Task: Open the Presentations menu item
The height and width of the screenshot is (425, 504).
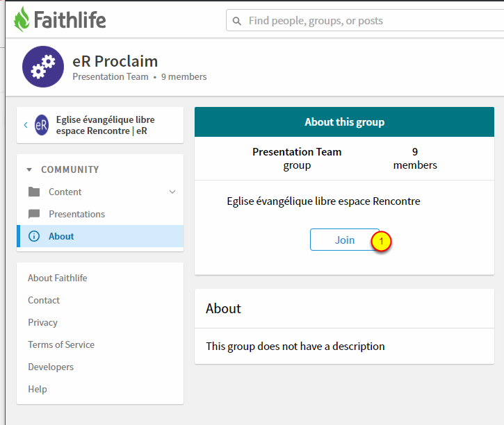Action: (x=76, y=215)
